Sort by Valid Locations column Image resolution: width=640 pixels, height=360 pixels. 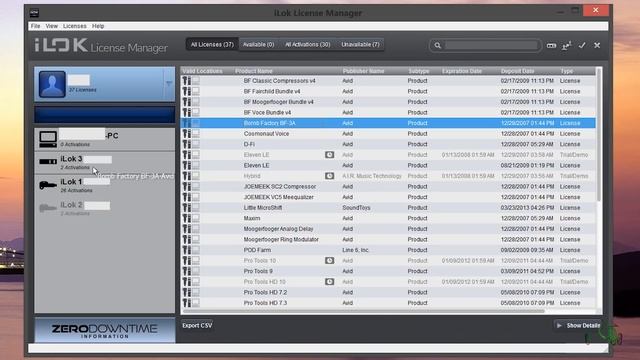click(x=202, y=71)
